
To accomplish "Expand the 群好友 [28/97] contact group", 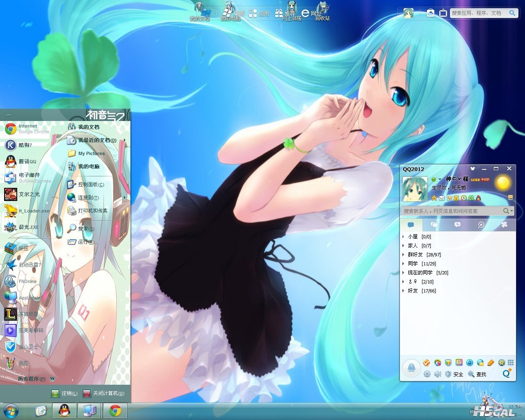I will coord(424,255).
